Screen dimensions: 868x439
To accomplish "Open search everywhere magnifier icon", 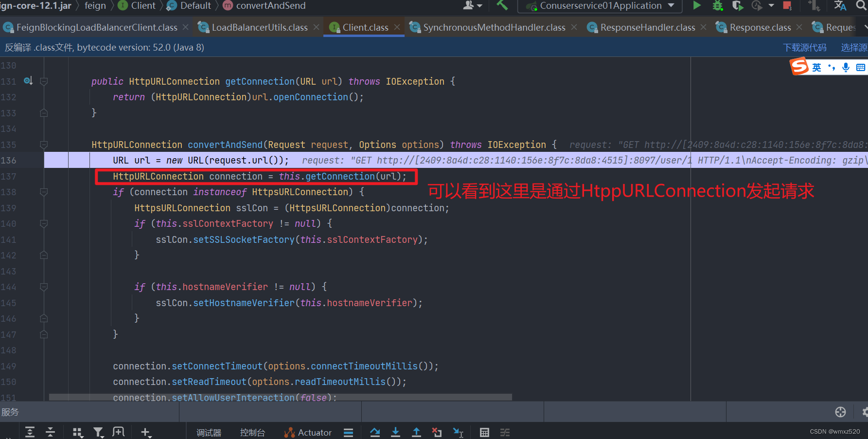I will coord(861,5).
